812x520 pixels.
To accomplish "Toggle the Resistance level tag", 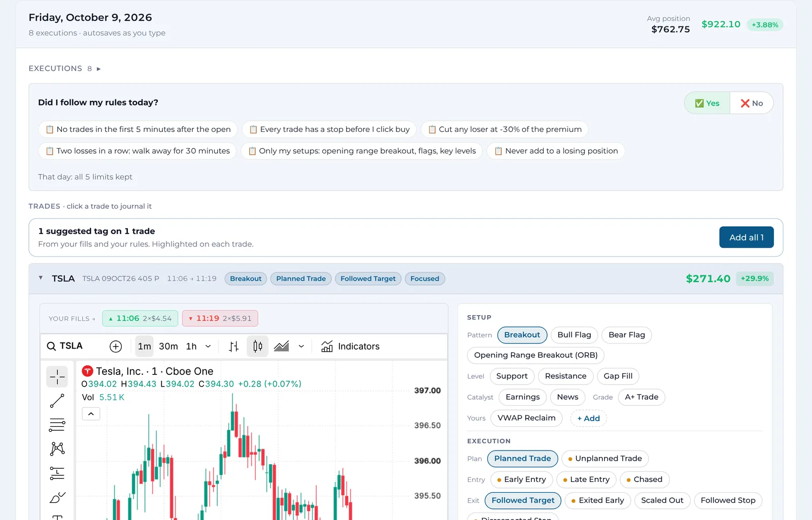I will pyautogui.click(x=565, y=376).
